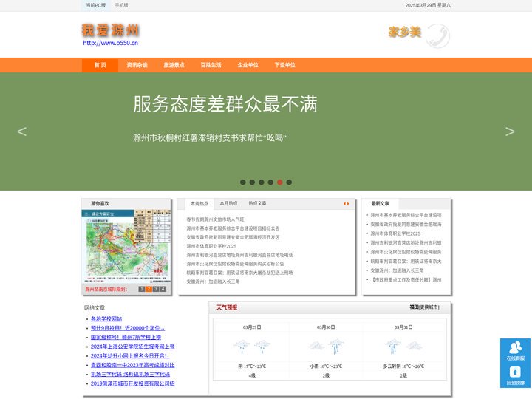Click the banner headline 服务态度差群众最不满
The image size is (532, 399).
click(x=225, y=104)
